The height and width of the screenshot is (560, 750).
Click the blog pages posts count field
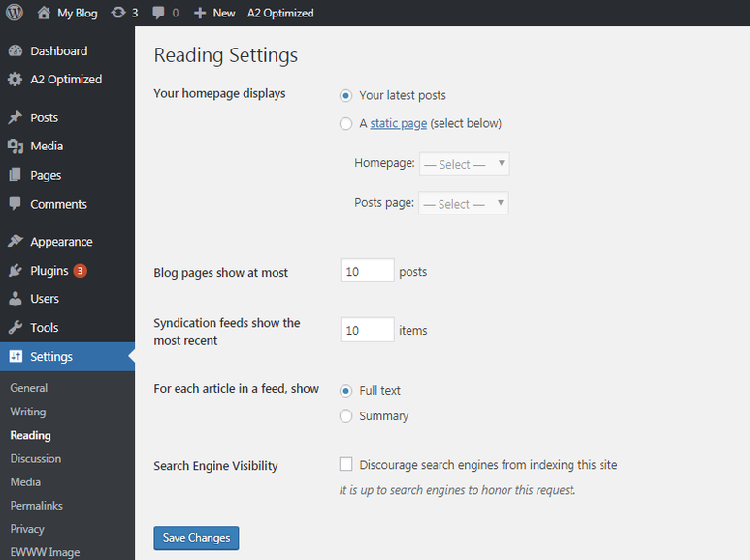click(367, 272)
